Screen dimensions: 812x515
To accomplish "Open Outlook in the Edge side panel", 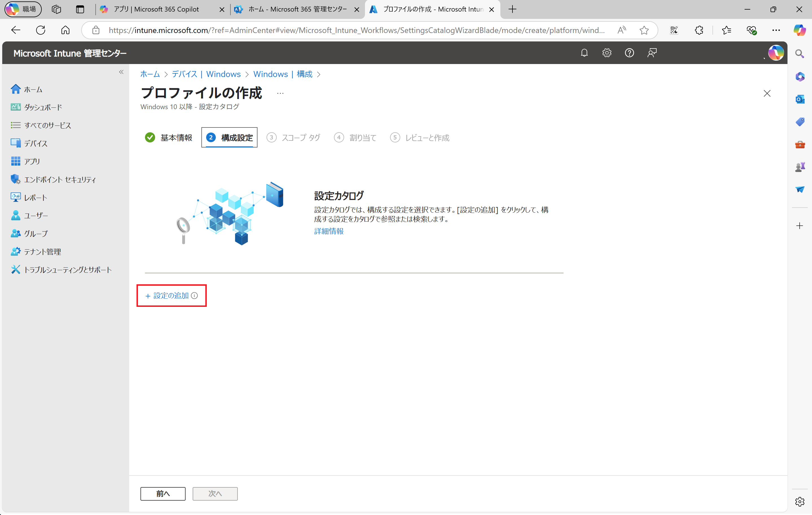I will tap(800, 99).
